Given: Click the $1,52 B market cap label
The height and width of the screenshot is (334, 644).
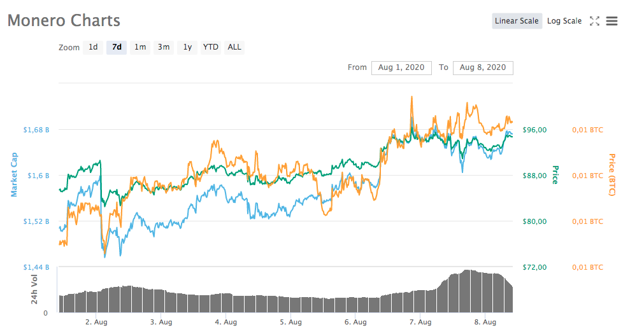Looking at the screenshot, I should point(36,221).
